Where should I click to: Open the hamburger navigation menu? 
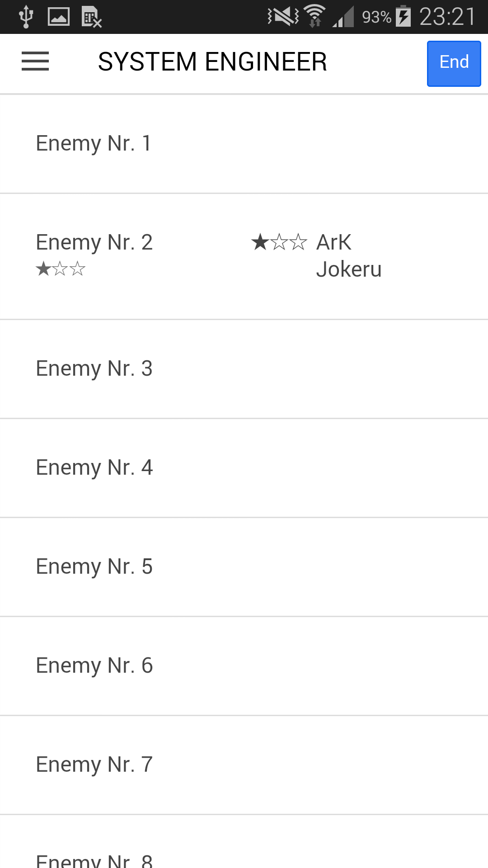[35, 61]
